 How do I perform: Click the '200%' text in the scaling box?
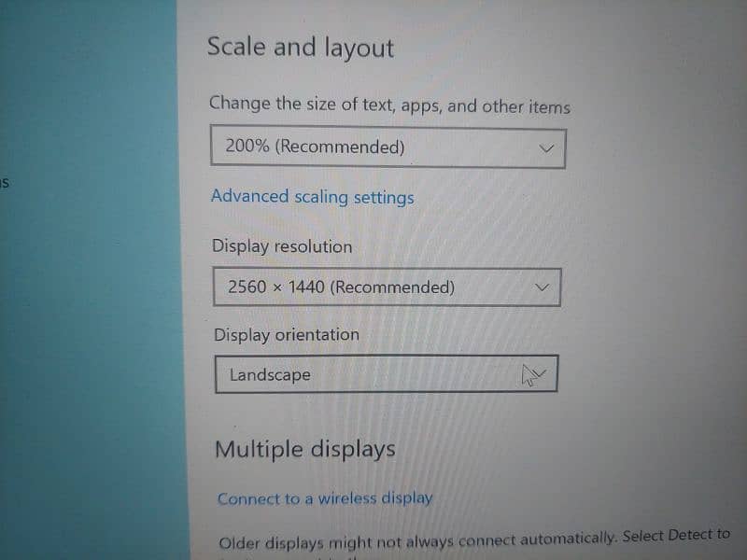247,147
